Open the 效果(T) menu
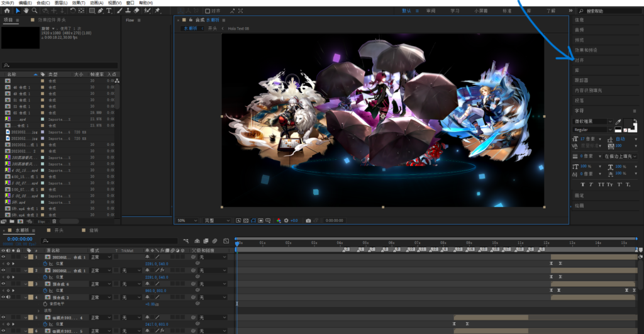Screen dimensions: 644x334 [x=79, y=3]
